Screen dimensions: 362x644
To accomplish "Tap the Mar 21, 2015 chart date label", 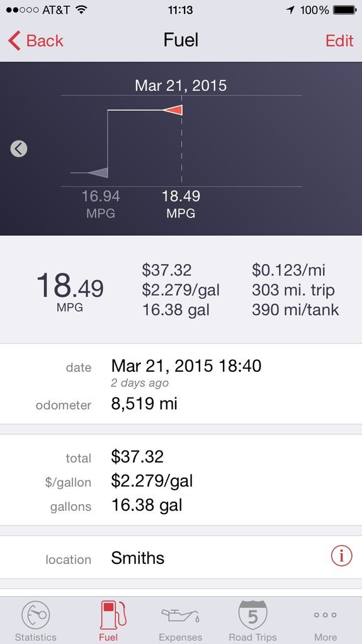I will coord(181,86).
